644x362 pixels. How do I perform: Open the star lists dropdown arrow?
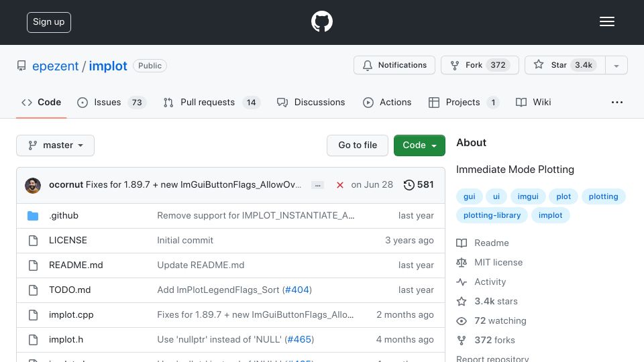tap(616, 65)
